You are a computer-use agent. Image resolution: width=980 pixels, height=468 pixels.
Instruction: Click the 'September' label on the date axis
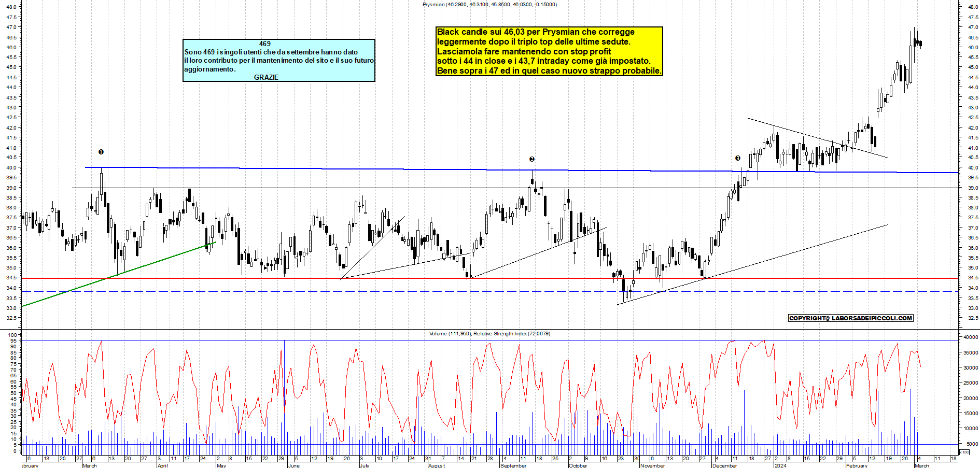tap(513, 465)
